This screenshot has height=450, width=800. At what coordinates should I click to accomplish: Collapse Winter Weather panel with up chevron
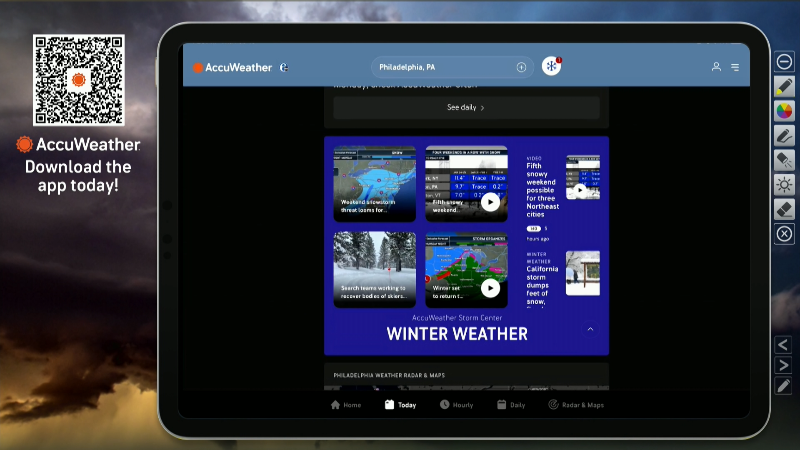[x=590, y=329]
